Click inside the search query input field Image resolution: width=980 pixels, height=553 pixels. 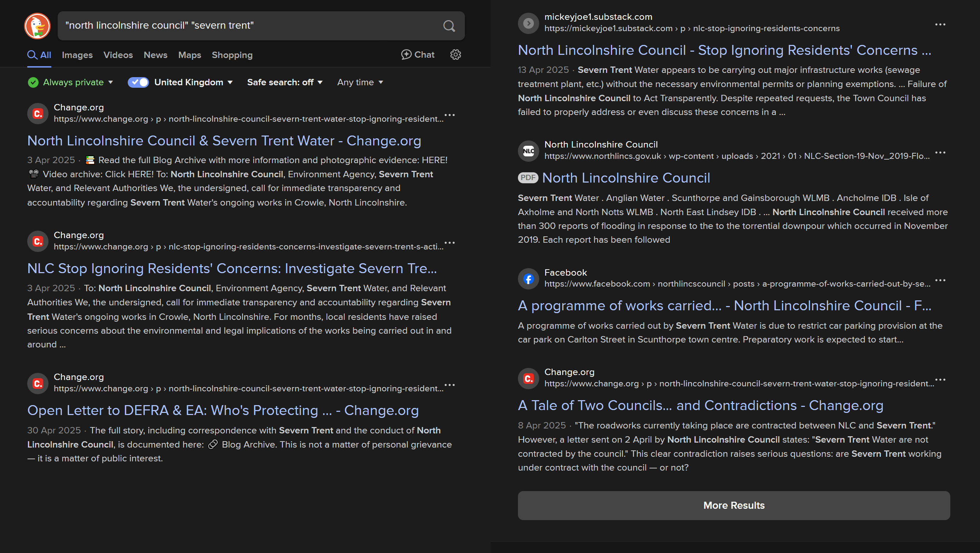coord(247,25)
